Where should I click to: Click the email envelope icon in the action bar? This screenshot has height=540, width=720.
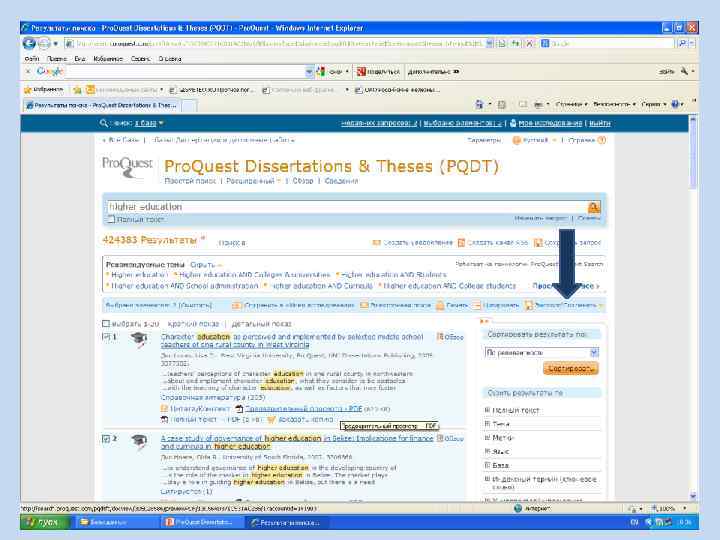tap(364, 305)
